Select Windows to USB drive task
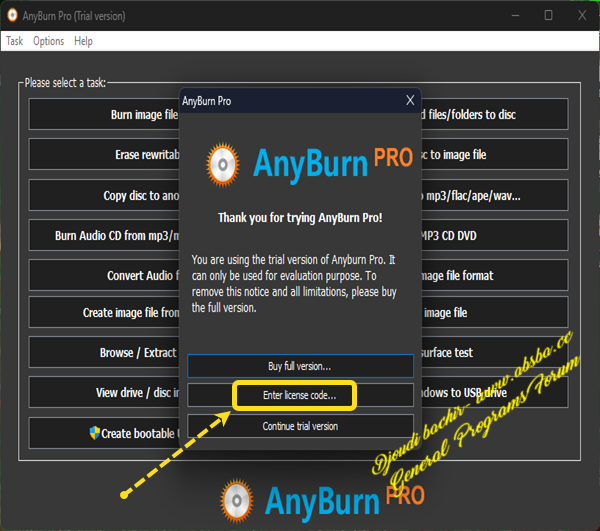 (495, 393)
